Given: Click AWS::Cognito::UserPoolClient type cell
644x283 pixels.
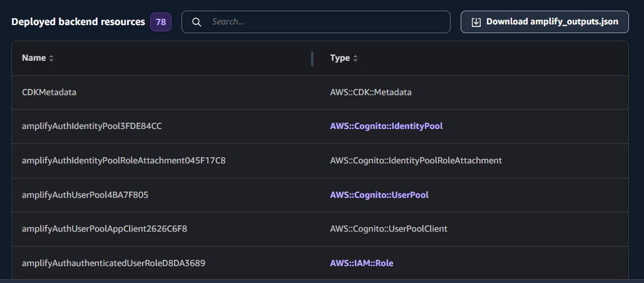Looking at the screenshot, I should click(x=389, y=229).
